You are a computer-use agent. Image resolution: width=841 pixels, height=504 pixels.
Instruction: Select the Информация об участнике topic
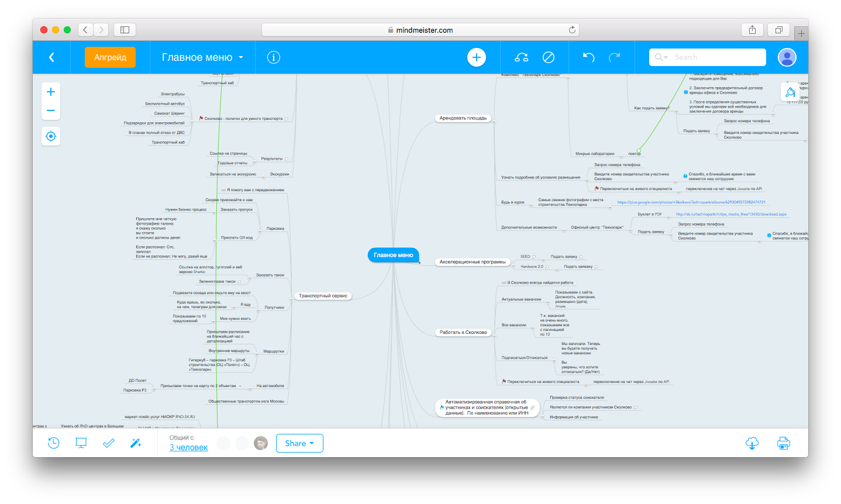pyautogui.click(x=574, y=417)
